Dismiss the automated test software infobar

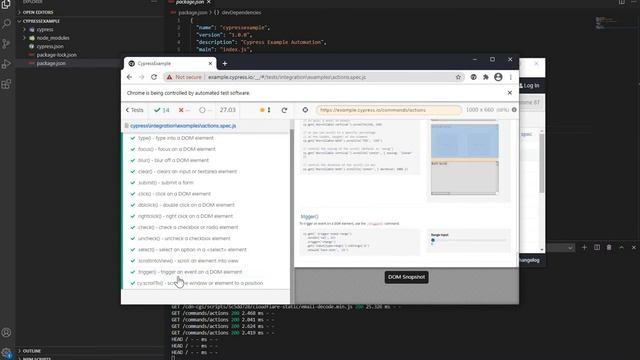tap(509, 93)
